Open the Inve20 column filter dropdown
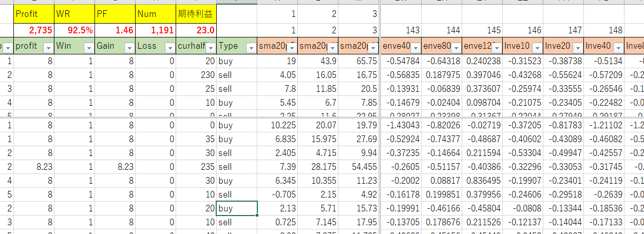Viewport: 644px width, 234px height. (578, 47)
